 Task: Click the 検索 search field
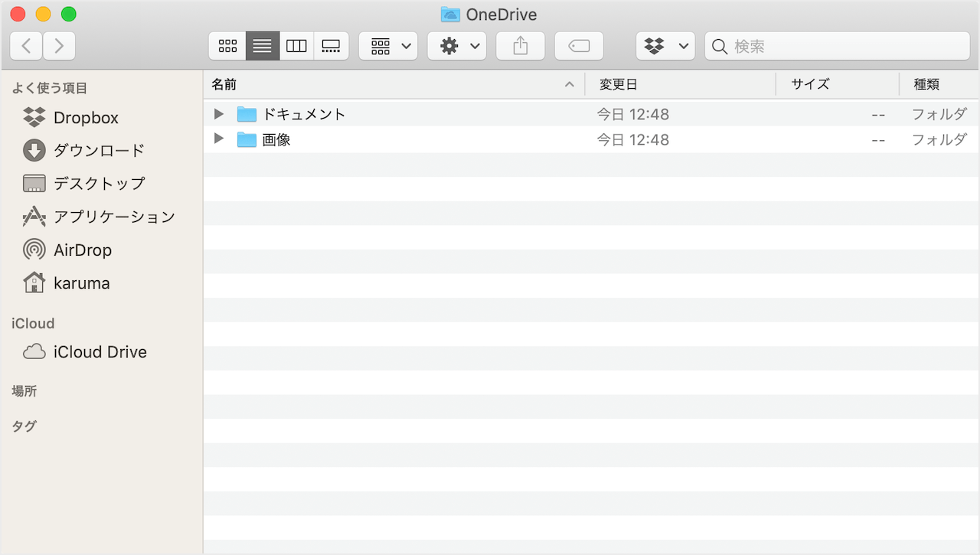click(x=838, y=46)
